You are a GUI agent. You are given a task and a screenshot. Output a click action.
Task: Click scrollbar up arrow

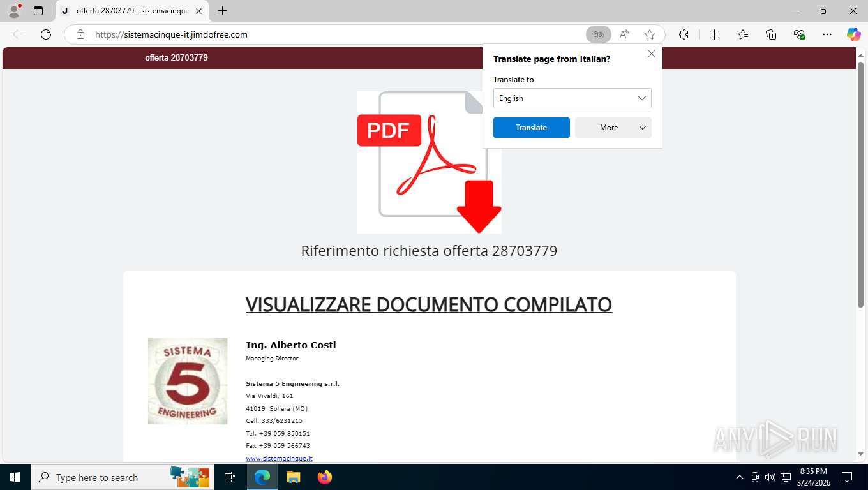[x=860, y=54]
